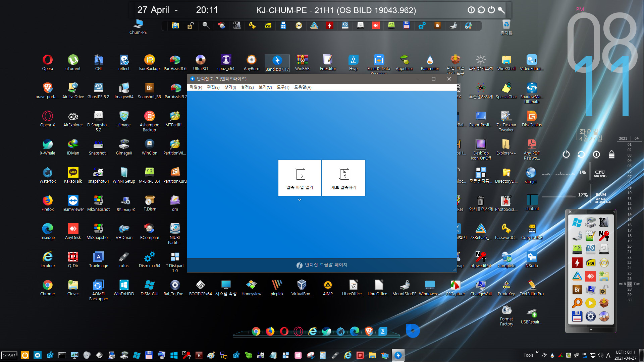The image size is (644, 362).
Task: Select the Firefox desktop icon
Action: (48, 203)
